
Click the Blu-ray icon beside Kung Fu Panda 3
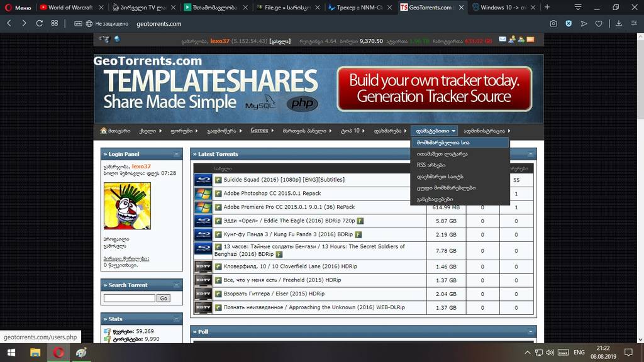(203, 235)
